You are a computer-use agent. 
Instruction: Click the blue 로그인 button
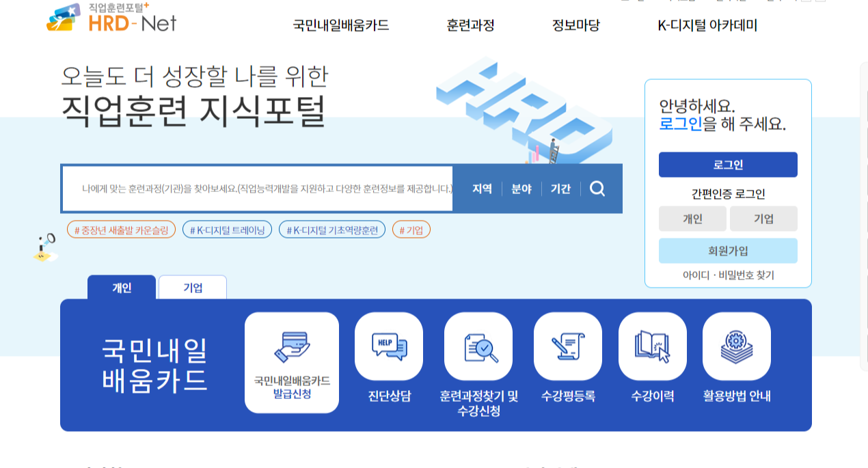pyautogui.click(x=728, y=165)
